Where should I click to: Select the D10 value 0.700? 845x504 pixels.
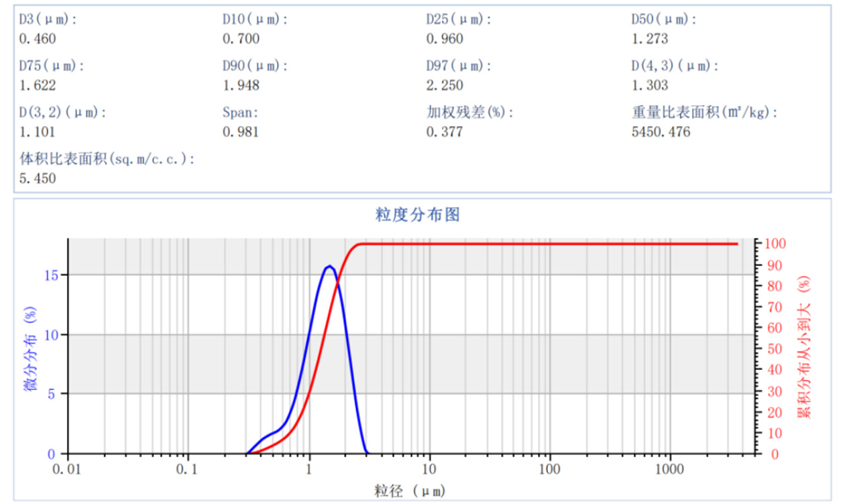[241, 39]
